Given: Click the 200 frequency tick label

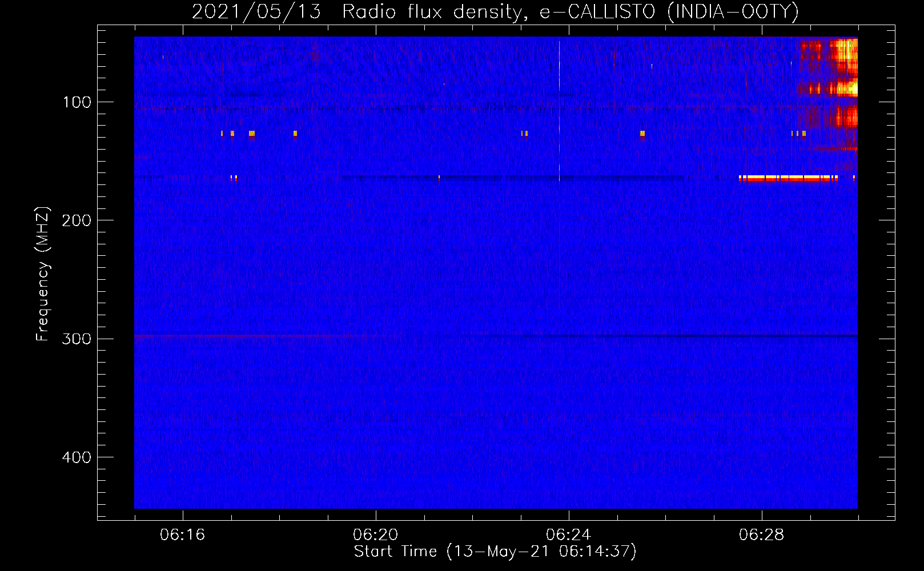Looking at the screenshot, I should point(77,220).
